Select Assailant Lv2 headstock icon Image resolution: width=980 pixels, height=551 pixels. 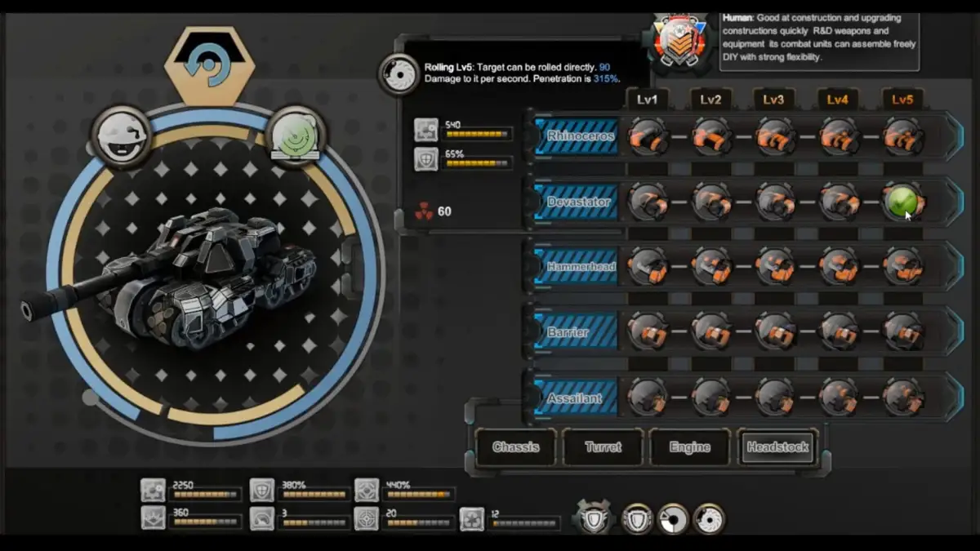[710, 398]
